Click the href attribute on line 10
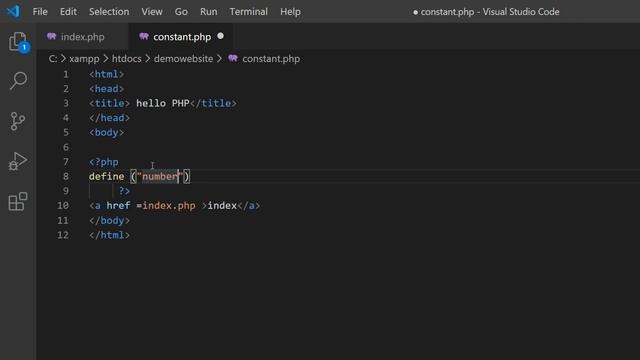The width and height of the screenshot is (640, 360). tap(118, 206)
